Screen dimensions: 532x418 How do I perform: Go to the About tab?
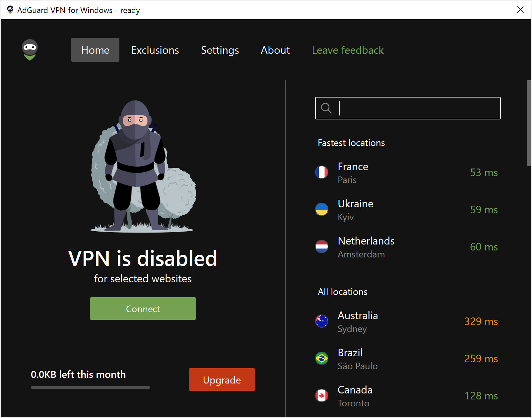[275, 50]
